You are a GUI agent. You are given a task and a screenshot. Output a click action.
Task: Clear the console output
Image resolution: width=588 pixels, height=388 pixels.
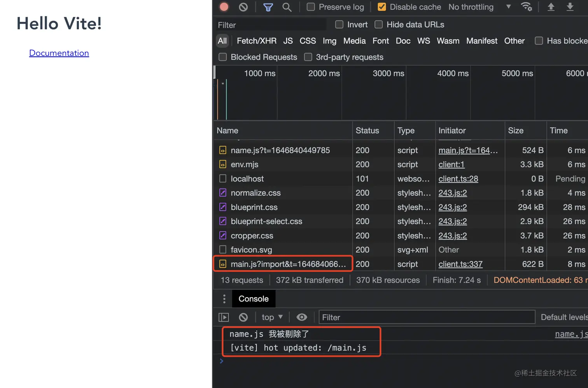[243, 317]
